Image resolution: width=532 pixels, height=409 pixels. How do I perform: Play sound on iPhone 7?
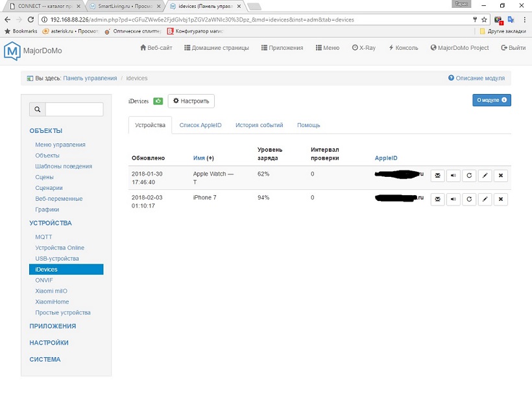click(453, 199)
